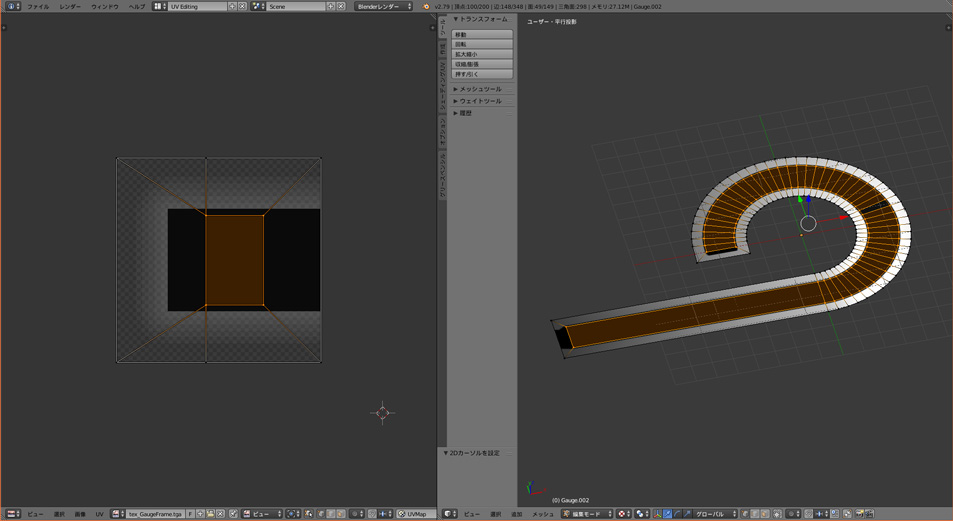The height and width of the screenshot is (521, 953).
Task: Open image file with folder icon
Action: 210,514
